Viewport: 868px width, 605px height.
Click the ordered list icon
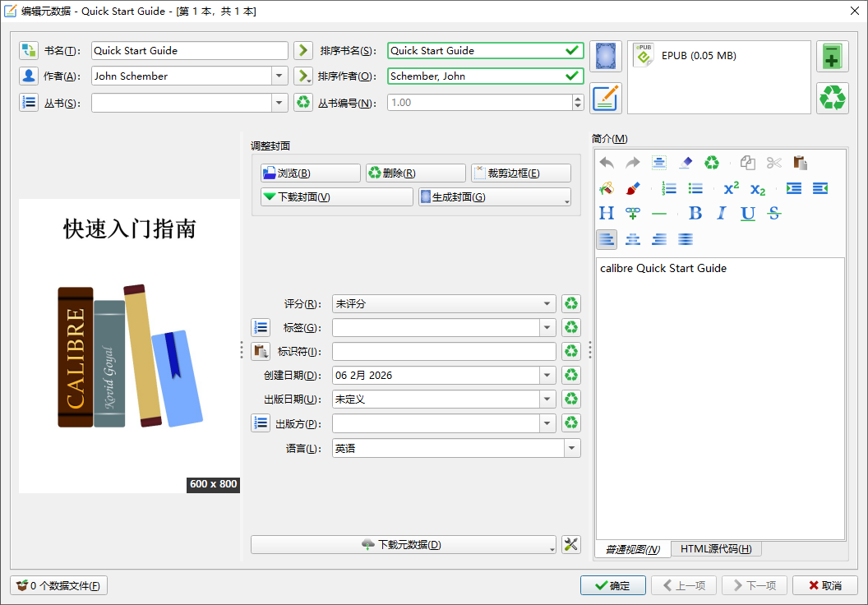tap(669, 188)
